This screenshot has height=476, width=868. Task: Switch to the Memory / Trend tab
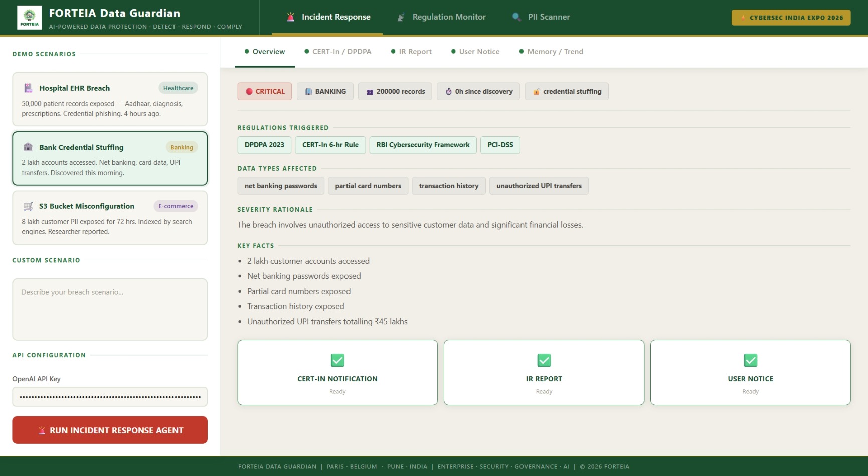[x=551, y=52]
